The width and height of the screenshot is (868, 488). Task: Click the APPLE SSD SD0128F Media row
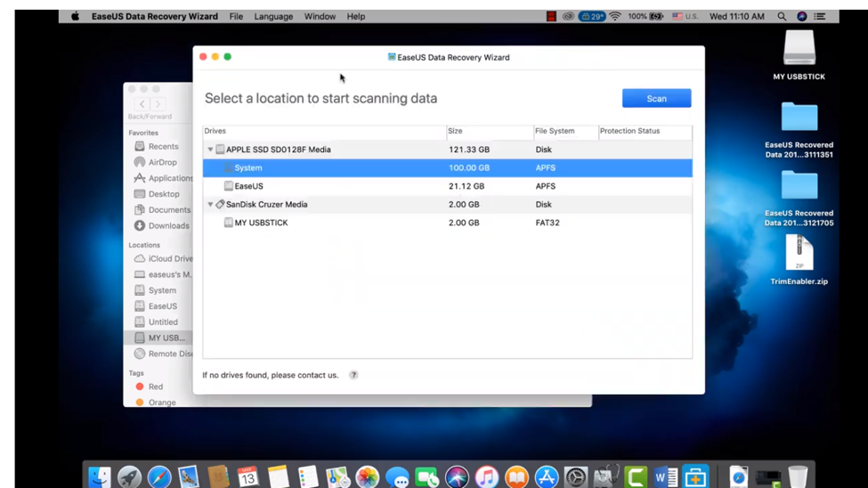click(447, 150)
